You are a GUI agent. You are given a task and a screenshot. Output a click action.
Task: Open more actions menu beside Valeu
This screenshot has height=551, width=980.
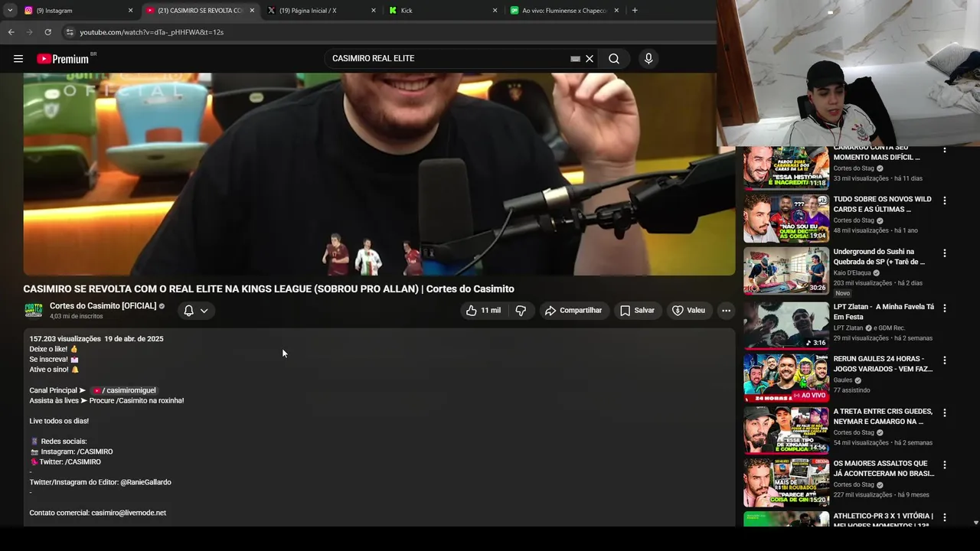point(726,311)
